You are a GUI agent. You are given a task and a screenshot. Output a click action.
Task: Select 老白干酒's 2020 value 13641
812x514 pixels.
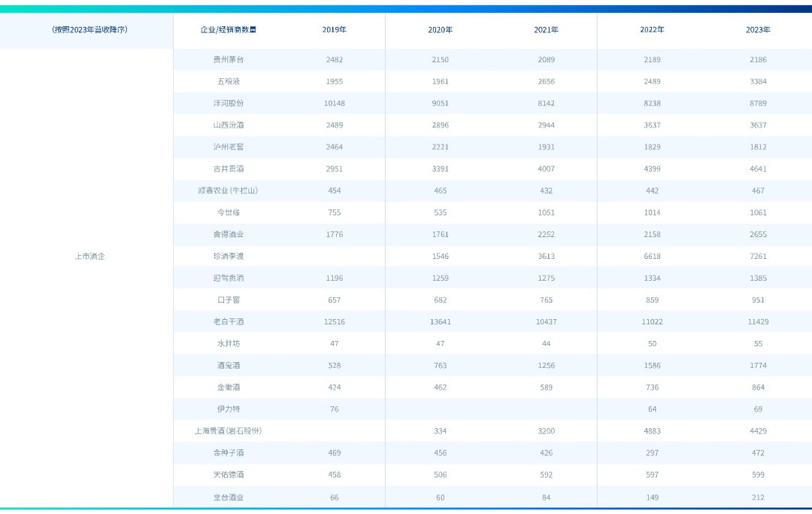440,321
